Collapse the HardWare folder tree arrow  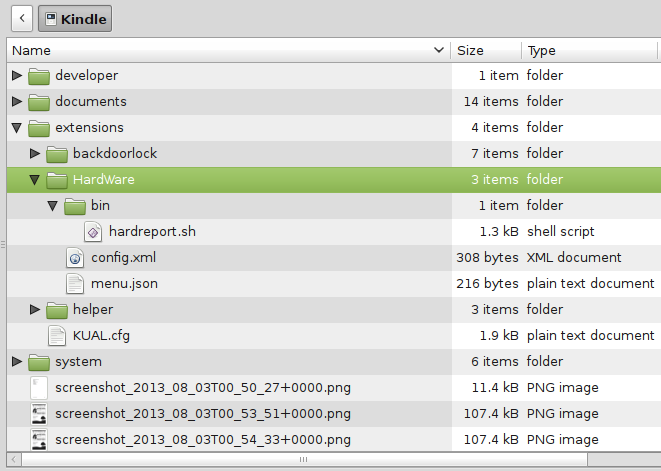coord(34,180)
